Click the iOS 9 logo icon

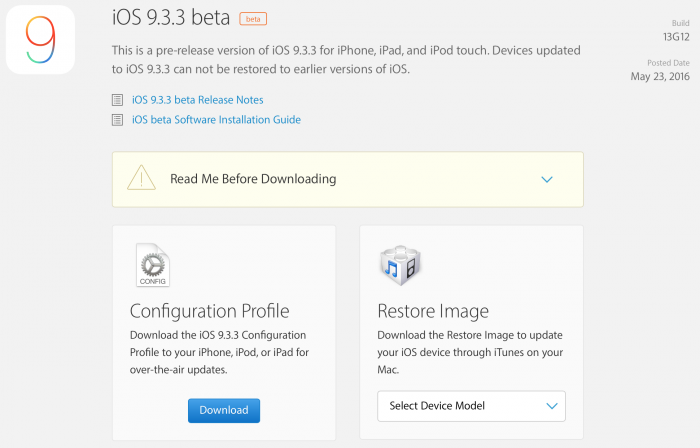pos(40,39)
